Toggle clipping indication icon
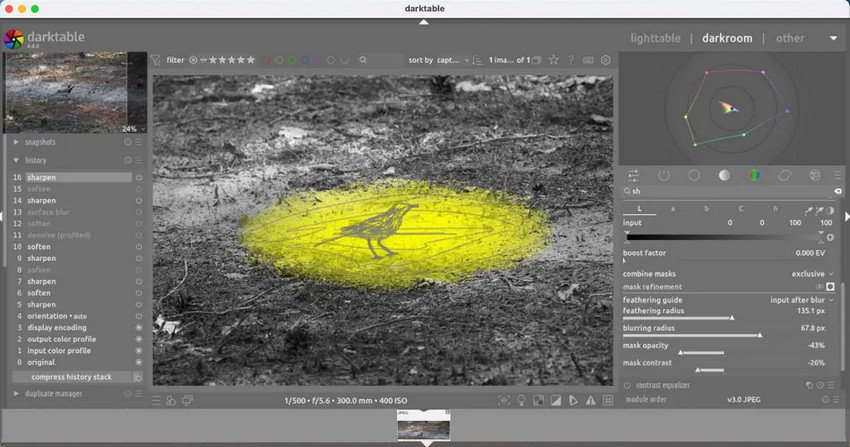Image resolution: width=850 pixels, height=447 pixels. (556, 400)
